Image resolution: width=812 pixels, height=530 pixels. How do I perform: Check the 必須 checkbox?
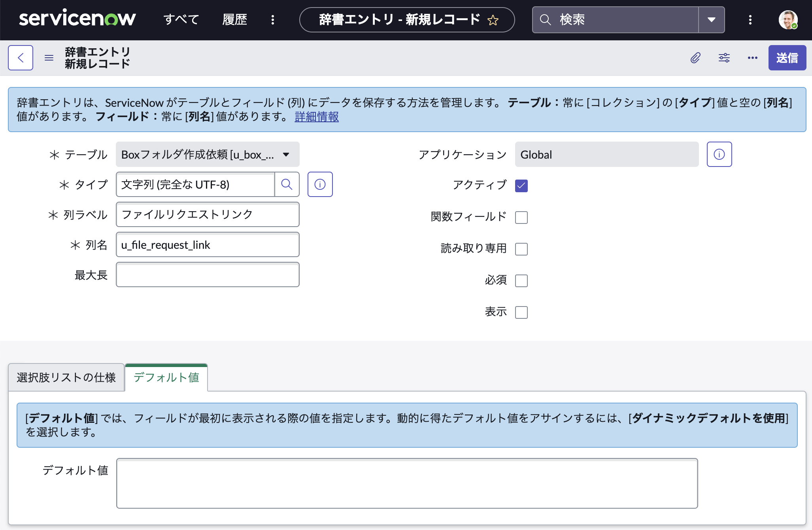coord(521,280)
